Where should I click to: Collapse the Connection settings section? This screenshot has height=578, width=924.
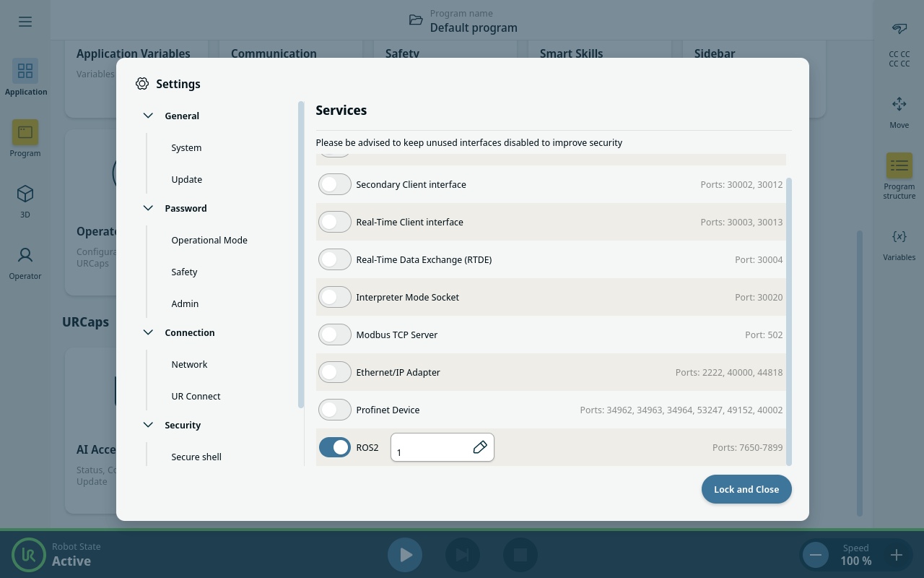(x=149, y=332)
